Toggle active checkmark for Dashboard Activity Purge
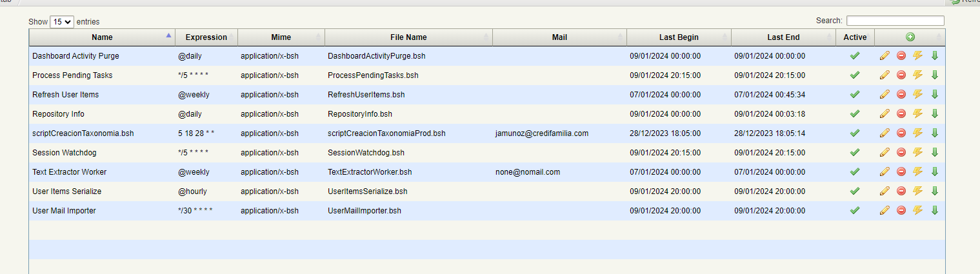This screenshot has width=980, height=274. click(855, 56)
